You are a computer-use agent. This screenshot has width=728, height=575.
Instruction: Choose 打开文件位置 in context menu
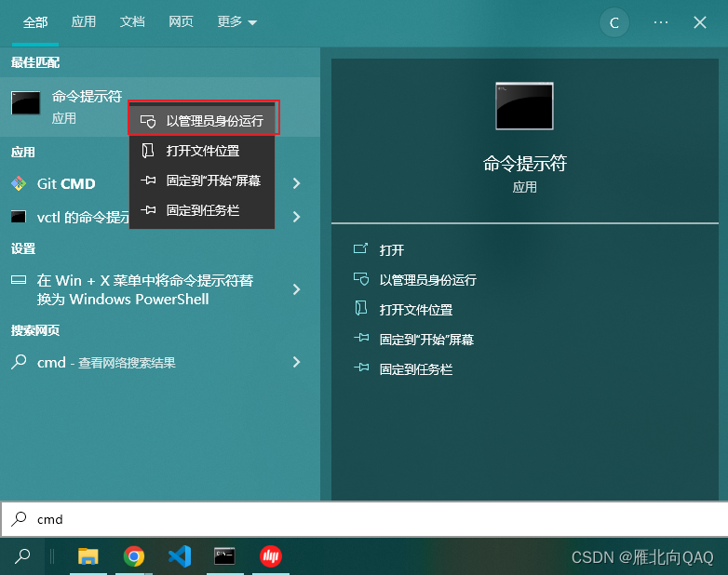click(x=202, y=151)
